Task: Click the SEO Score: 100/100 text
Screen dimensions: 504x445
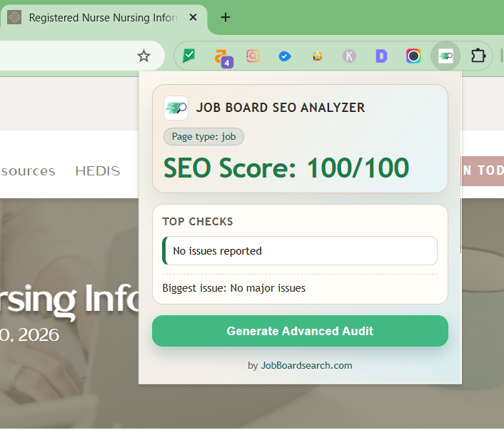Action: 286,168
